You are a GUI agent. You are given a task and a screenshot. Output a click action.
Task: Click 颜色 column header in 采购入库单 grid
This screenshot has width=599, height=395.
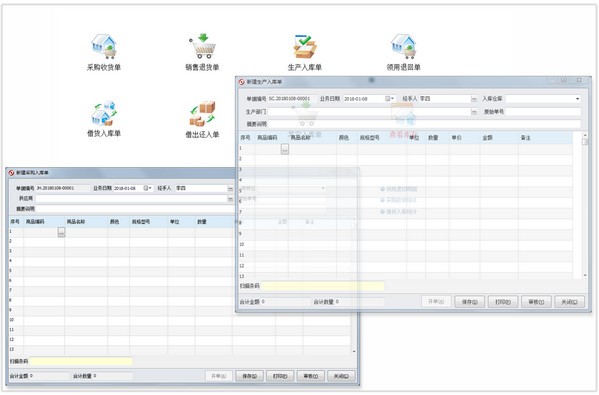[118, 222]
